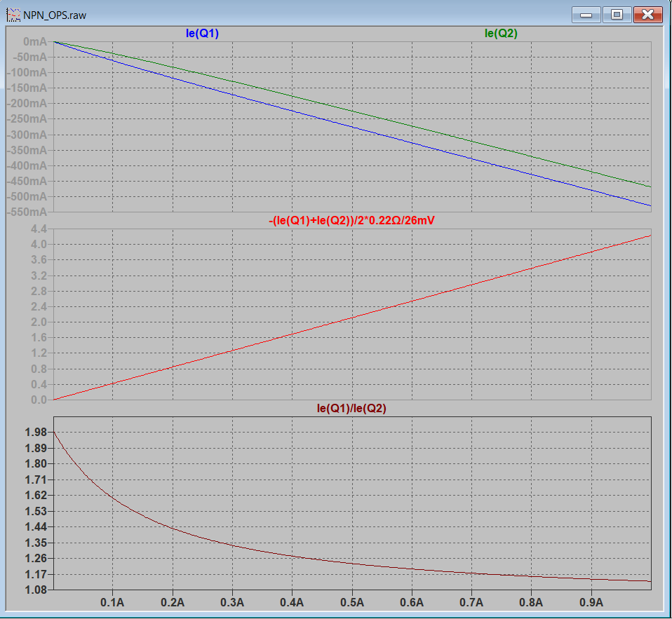672x619 pixels.
Task: Click the 0.8 axis label in middle pane
Action: coord(39,369)
